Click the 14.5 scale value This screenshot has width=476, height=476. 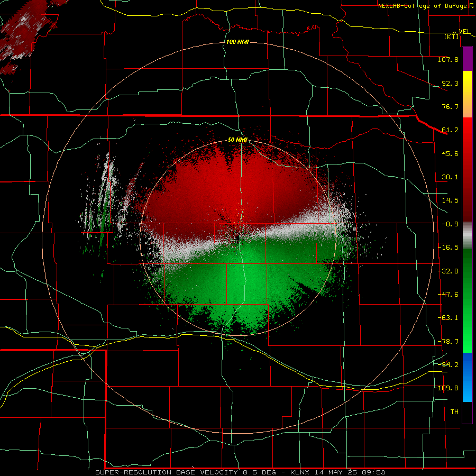(450, 200)
